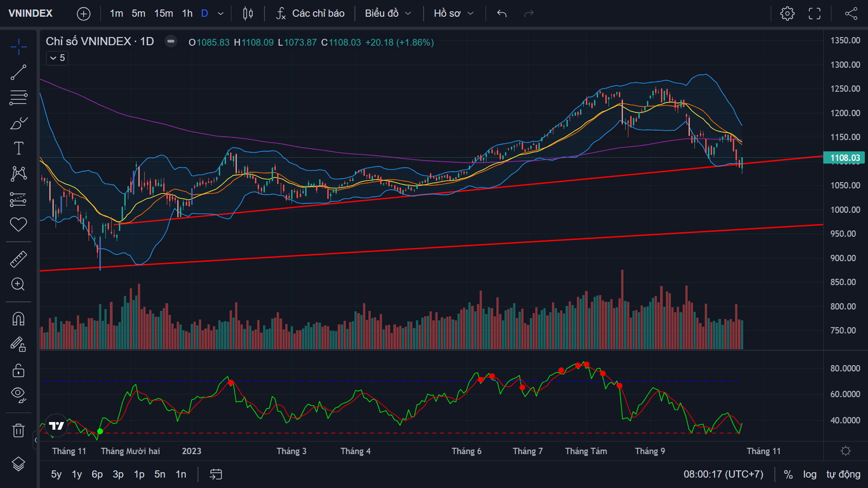Select the trend line drawing tool

coord(19,72)
